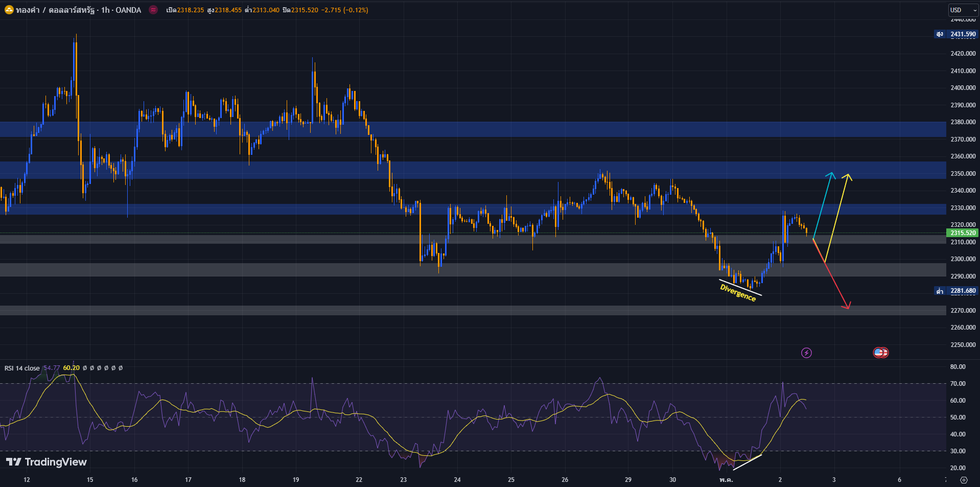This screenshot has height=487, width=980.
Task: Select the lowest gray support zone rectangle
Action: coord(460,310)
